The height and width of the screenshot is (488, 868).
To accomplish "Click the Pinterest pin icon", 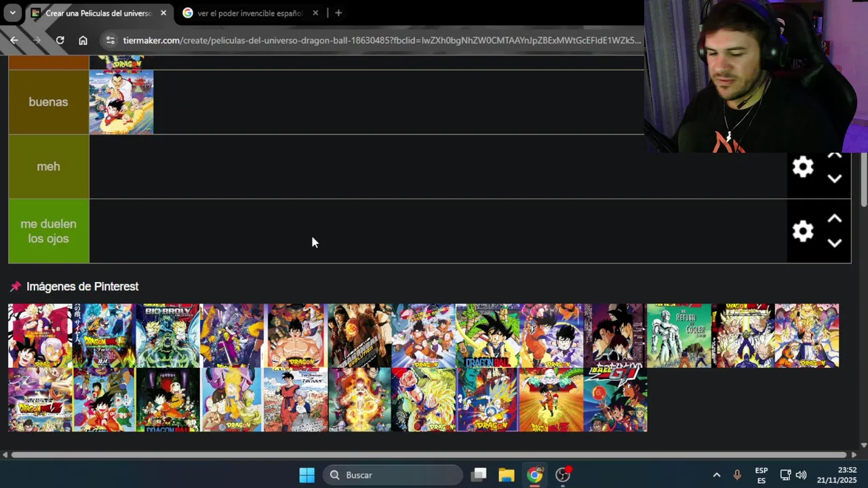I will [x=16, y=287].
